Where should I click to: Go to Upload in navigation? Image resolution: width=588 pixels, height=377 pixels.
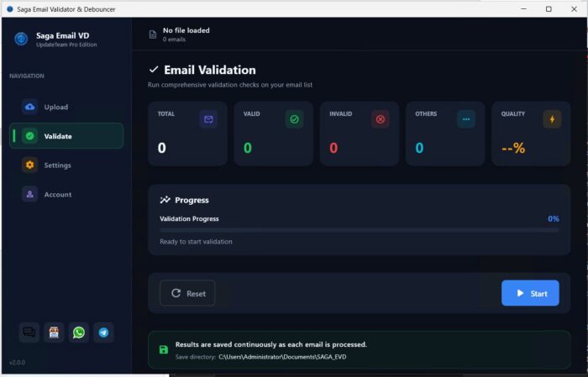(66, 107)
